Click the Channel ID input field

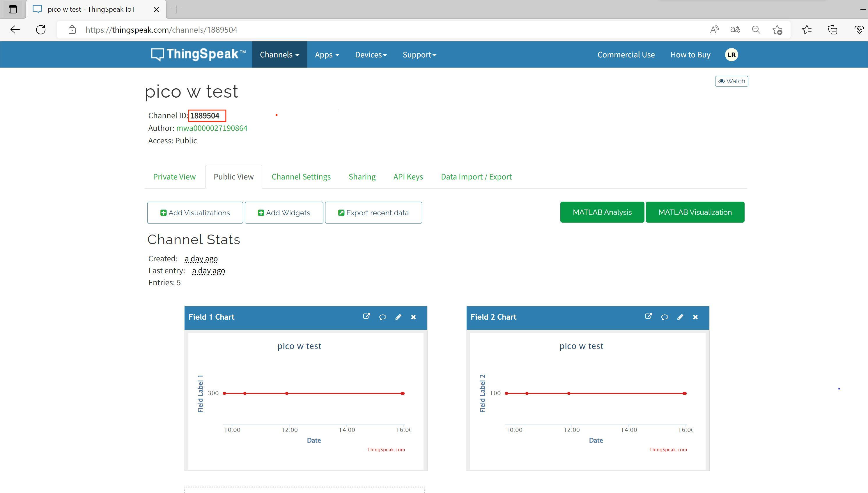[206, 116]
